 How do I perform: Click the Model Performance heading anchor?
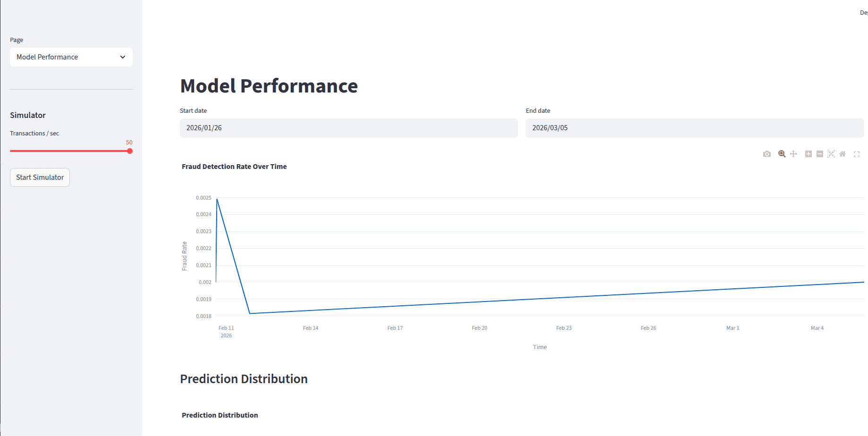click(x=269, y=86)
